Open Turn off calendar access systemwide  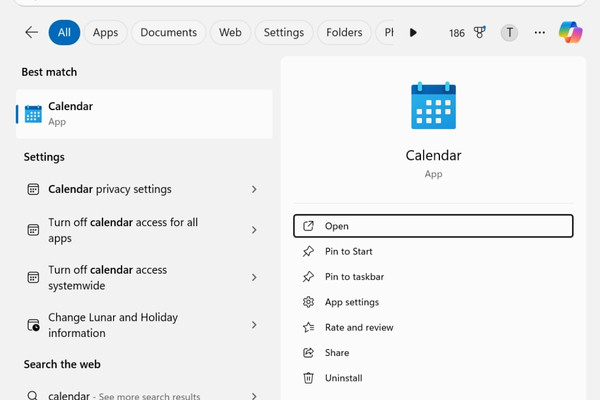click(144, 277)
